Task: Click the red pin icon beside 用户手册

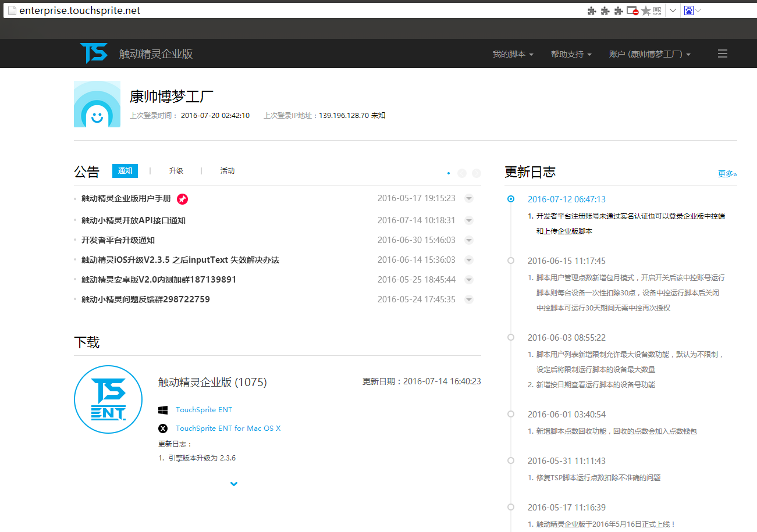Action: point(183,199)
